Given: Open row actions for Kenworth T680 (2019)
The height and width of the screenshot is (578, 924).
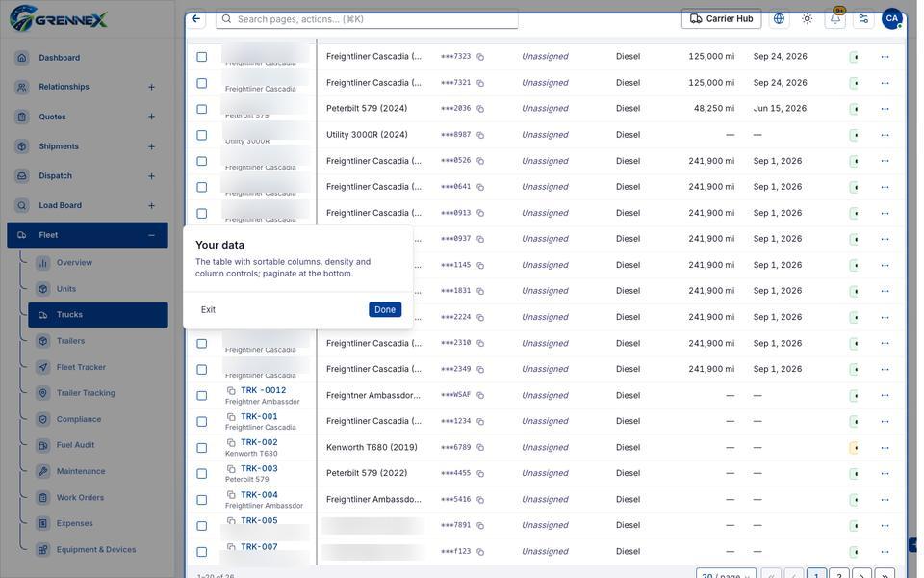Looking at the screenshot, I should [x=885, y=448].
